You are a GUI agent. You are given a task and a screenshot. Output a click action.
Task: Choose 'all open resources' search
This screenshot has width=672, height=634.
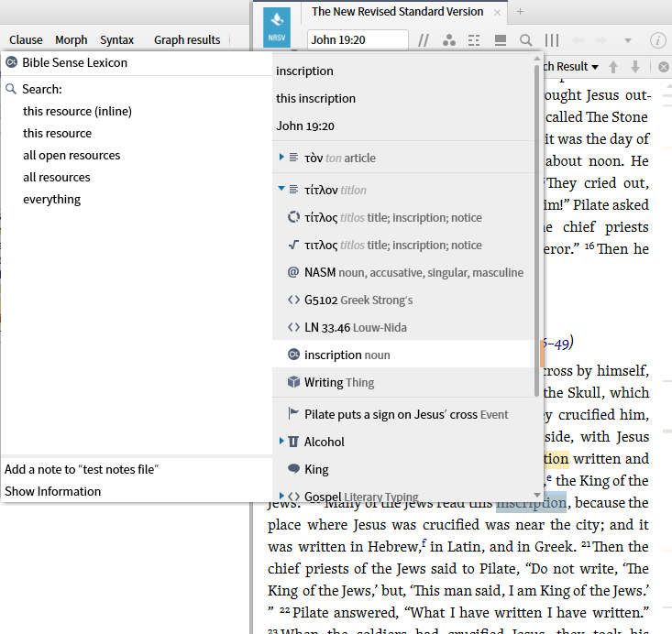click(x=72, y=155)
